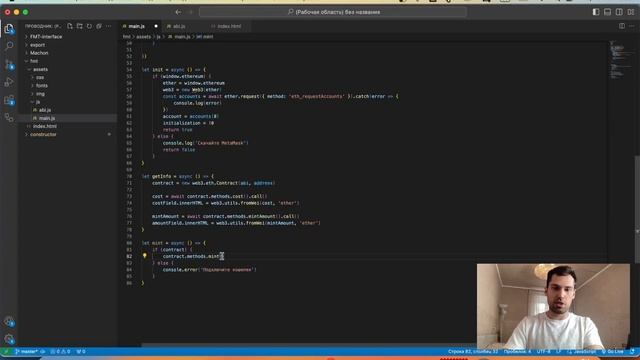Open the Extensions view
Image resolution: width=640 pixels, height=360 pixels.
9,100
